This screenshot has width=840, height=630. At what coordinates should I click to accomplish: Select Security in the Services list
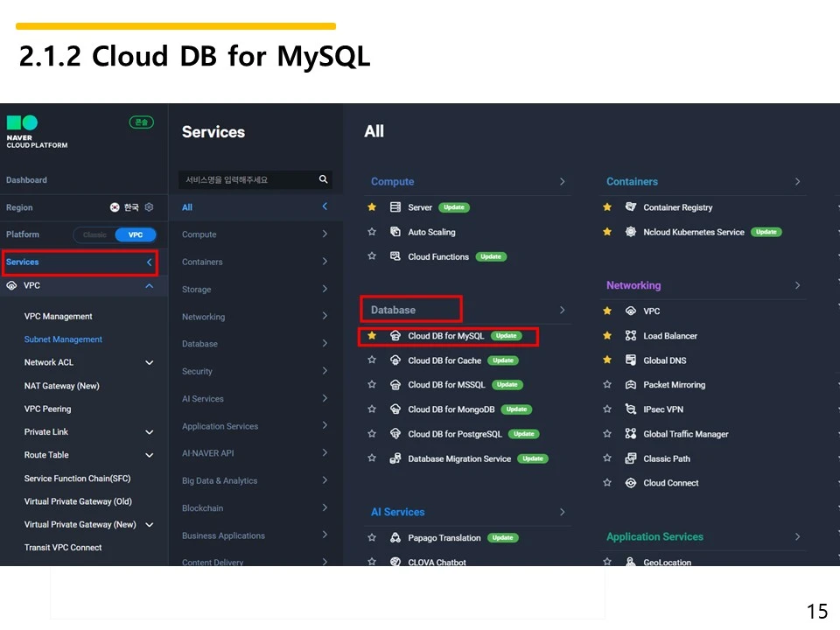coord(255,371)
